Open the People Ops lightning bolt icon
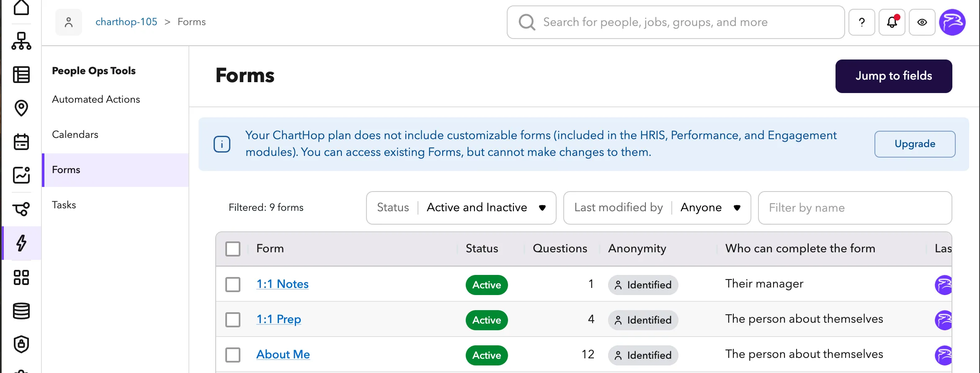The height and width of the screenshot is (373, 980). click(x=21, y=243)
